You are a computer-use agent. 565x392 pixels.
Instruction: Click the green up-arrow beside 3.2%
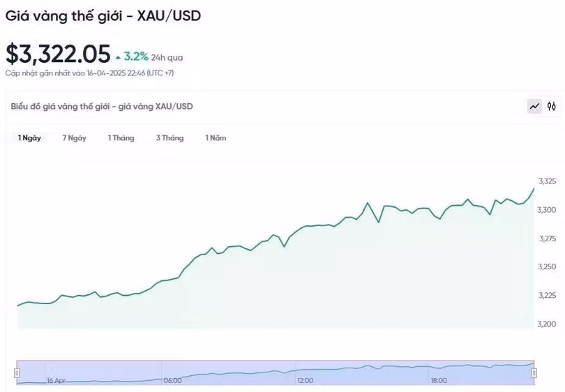point(118,57)
